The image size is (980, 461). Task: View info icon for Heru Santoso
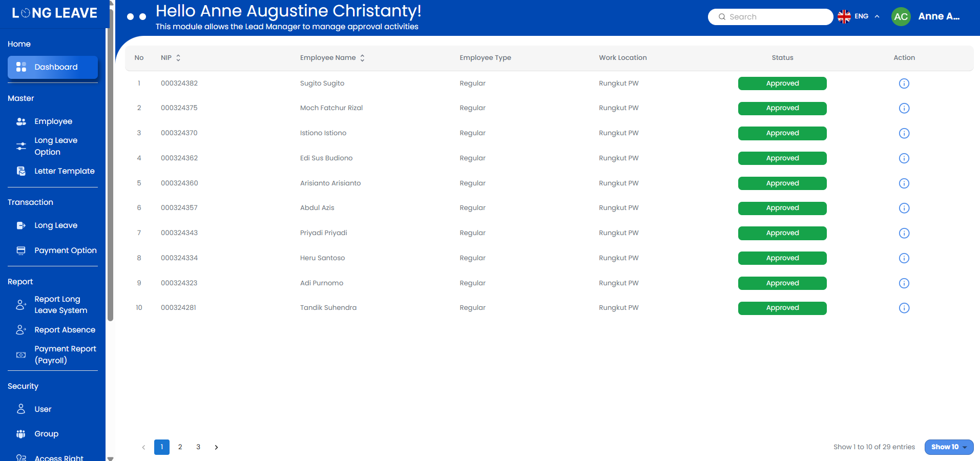tap(904, 258)
